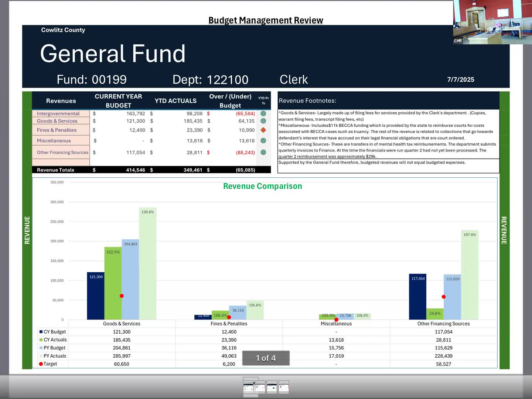
Task: Select "Fines & Penalties" label in the revenue table
Action: [x=57, y=130]
